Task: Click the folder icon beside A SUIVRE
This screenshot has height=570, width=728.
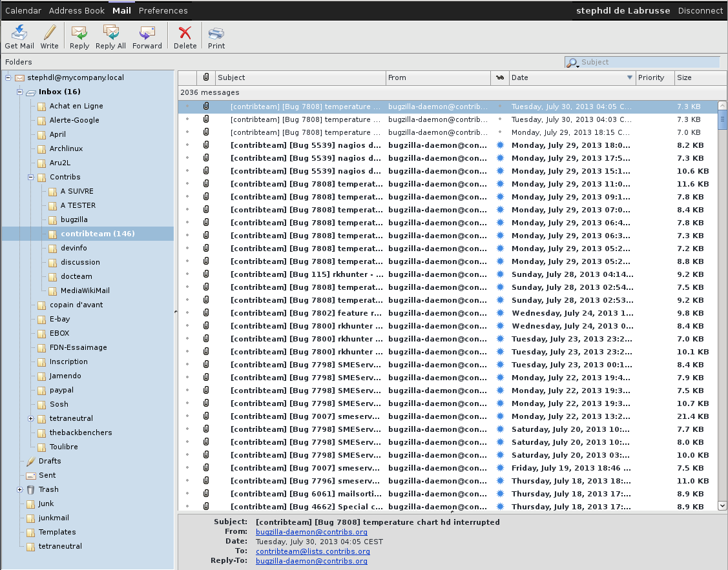Action: (x=53, y=192)
